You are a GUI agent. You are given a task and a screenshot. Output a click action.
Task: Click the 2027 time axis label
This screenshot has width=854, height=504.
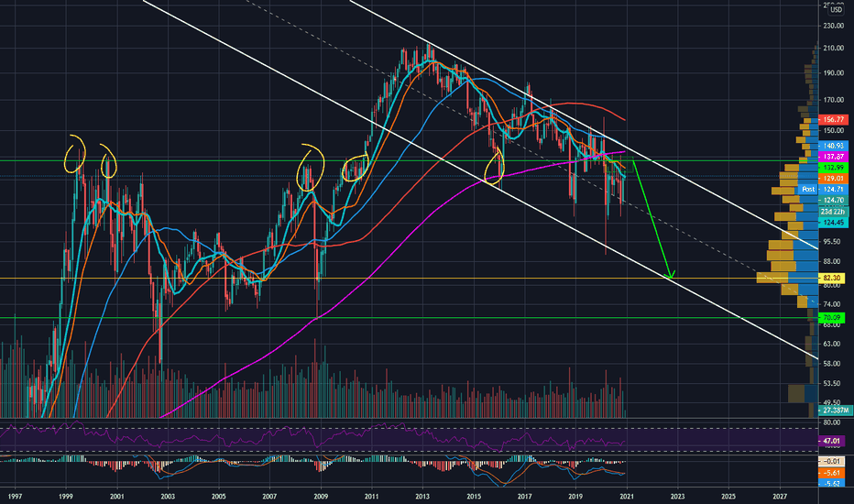(x=780, y=497)
